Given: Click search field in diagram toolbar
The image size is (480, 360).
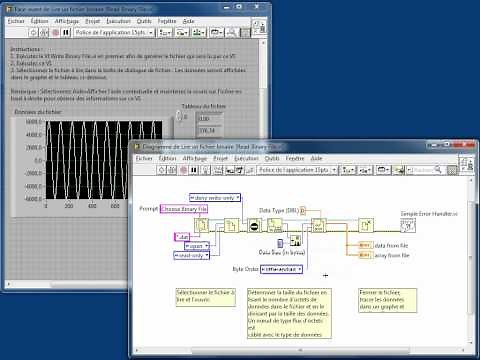Looking at the screenshot, I should pyautogui.click(x=424, y=170).
